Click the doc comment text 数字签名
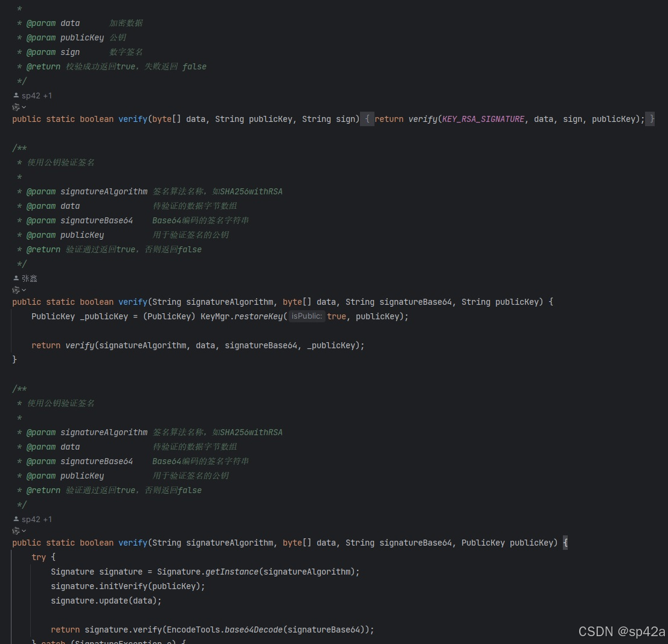The height and width of the screenshot is (644, 668). coord(126,52)
